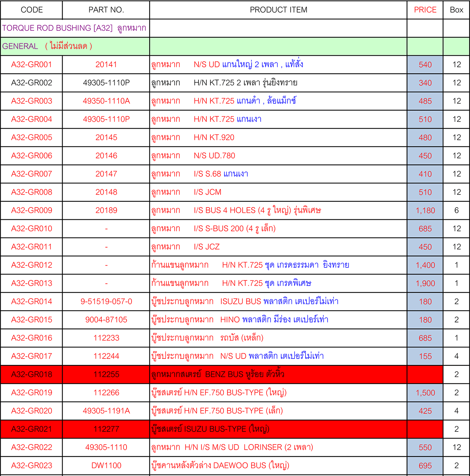Select the I/S JCM product item
The image size is (470, 476).
pyautogui.click(x=278, y=192)
